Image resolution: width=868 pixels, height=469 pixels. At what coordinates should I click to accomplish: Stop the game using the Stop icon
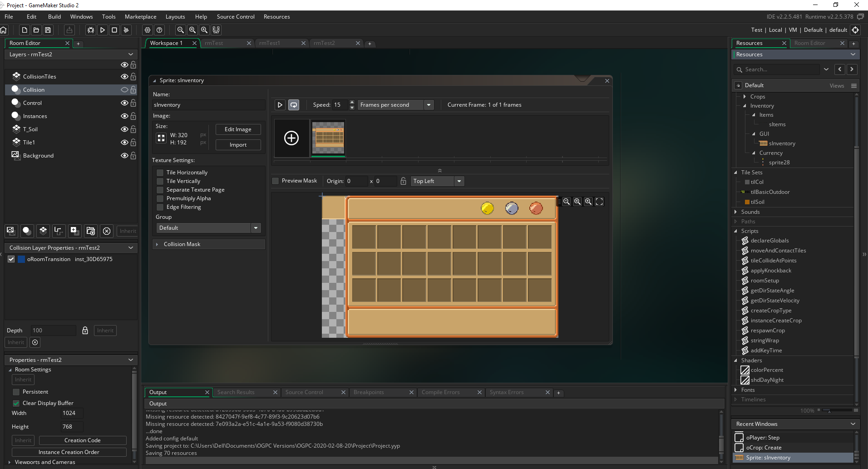[x=114, y=30]
